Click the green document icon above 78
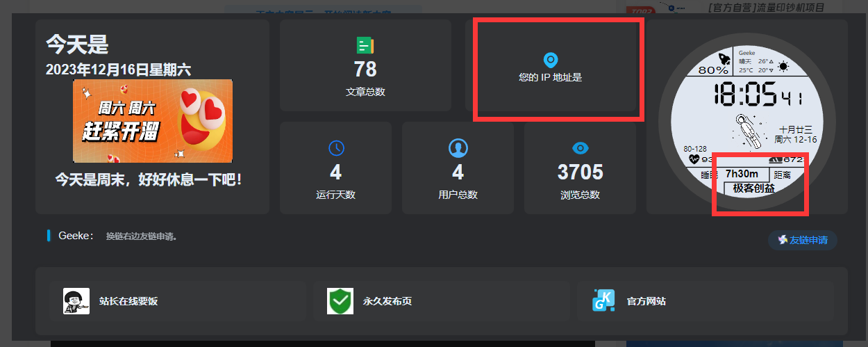Viewport: 868px width, 347px height. click(x=365, y=46)
